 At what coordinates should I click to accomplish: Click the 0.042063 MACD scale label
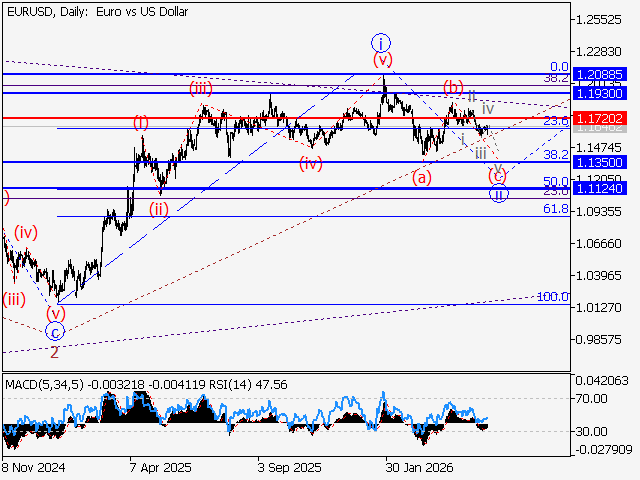tap(602, 381)
